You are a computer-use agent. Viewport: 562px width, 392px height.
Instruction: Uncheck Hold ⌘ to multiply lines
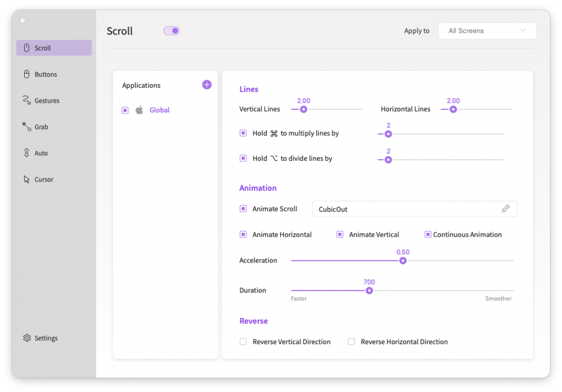click(243, 133)
